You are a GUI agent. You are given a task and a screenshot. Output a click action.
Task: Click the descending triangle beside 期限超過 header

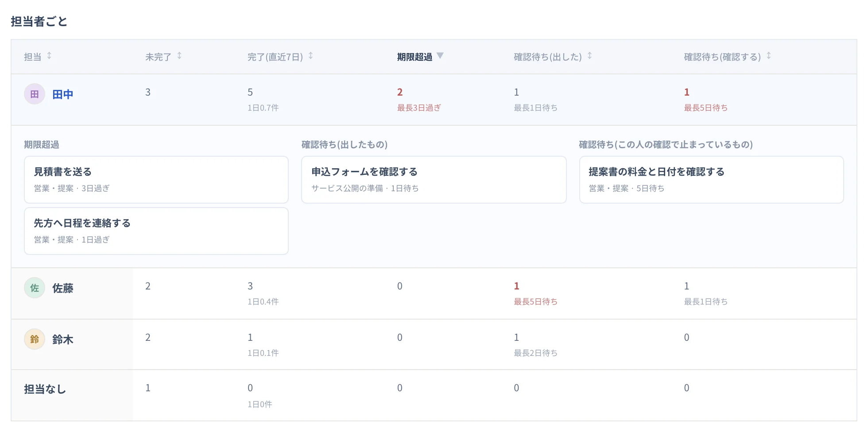click(440, 55)
